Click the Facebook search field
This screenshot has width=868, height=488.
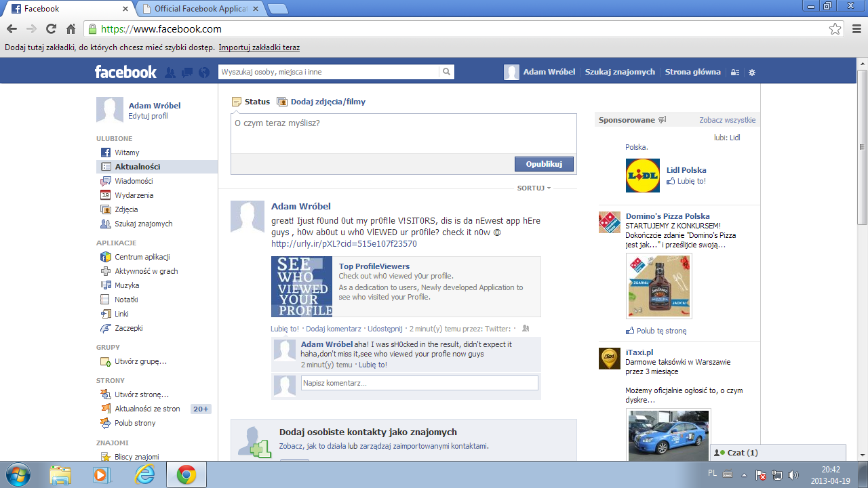(x=329, y=72)
